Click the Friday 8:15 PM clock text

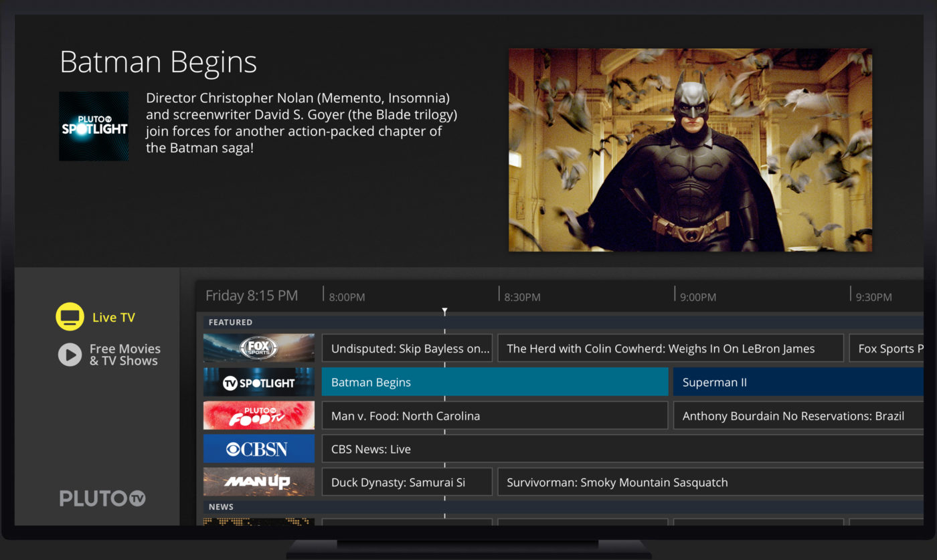coord(252,296)
